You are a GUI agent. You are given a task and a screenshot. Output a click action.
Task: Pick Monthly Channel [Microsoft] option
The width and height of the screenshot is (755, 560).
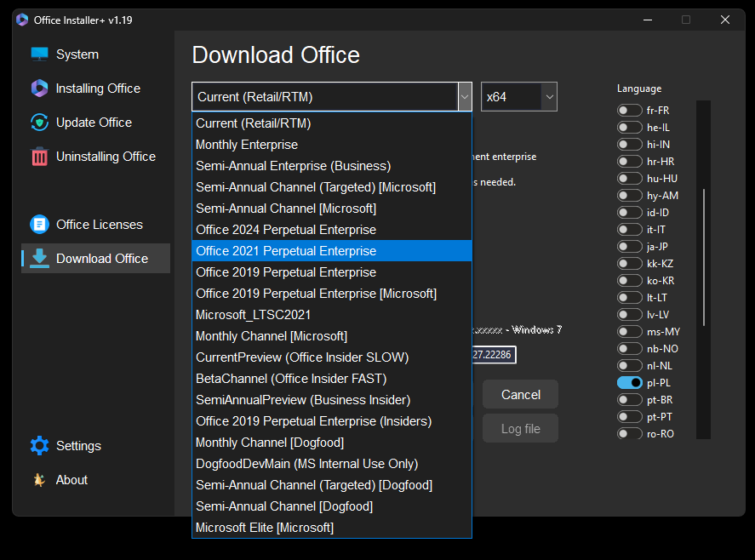point(332,336)
